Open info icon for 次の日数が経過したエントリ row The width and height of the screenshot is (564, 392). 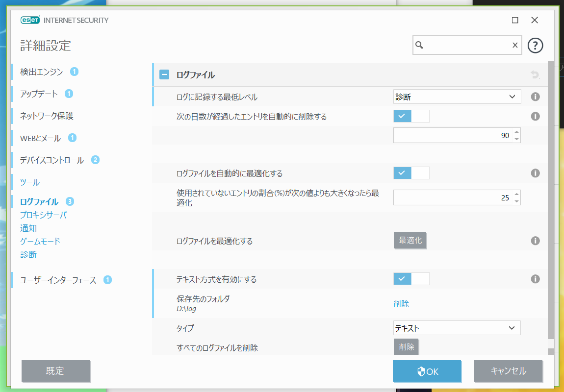(535, 116)
